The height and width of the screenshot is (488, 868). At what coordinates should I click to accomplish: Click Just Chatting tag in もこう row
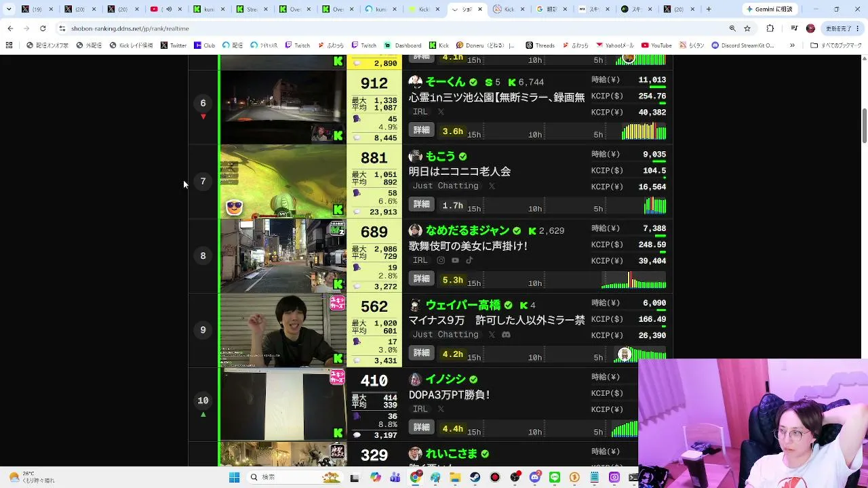(446, 186)
